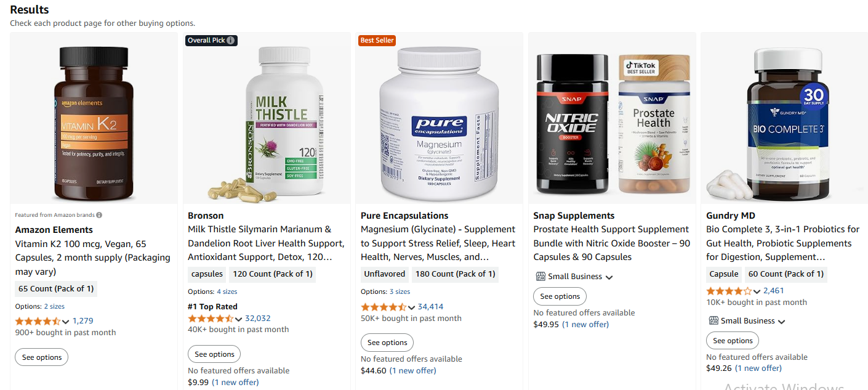Click See options for Vitamin K2
The width and height of the screenshot is (868, 390).
pos(42,357)
